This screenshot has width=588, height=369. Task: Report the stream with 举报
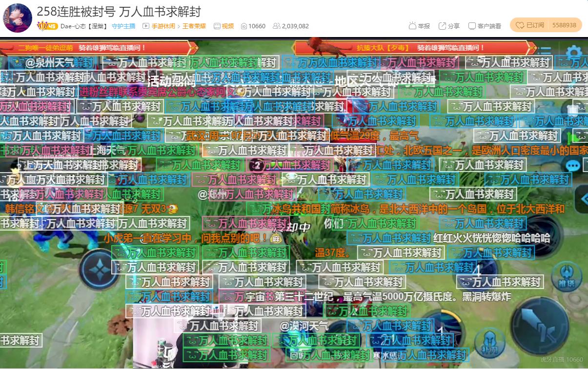click(x=419, y=26)
